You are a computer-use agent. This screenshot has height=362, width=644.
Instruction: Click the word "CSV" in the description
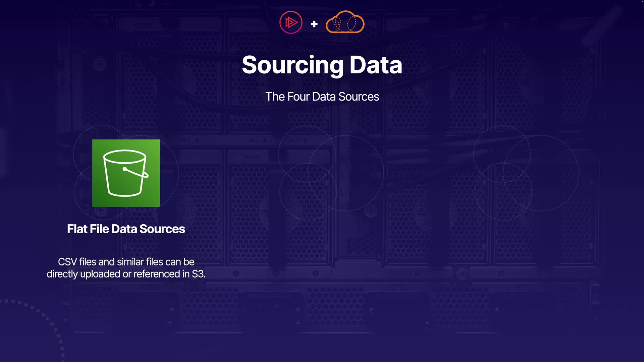pos(67,262)
